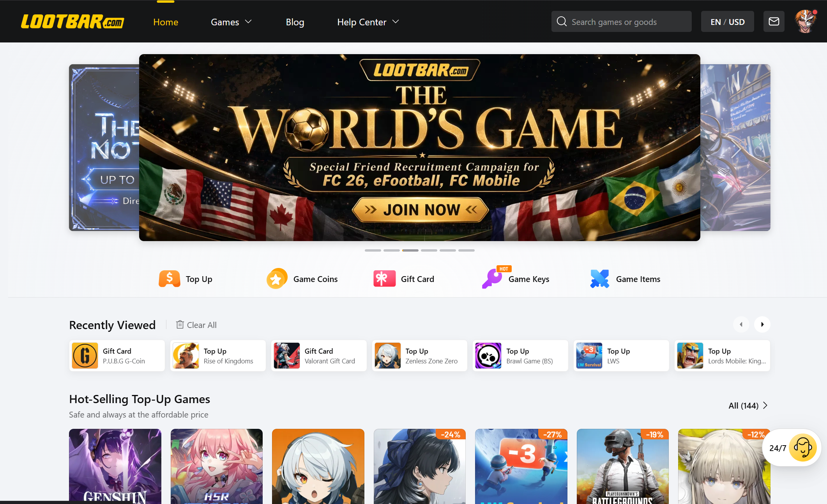Viewport: 827px width, 504px height.
Task: Focus the search games or goods field
Action: coord(622,21)
